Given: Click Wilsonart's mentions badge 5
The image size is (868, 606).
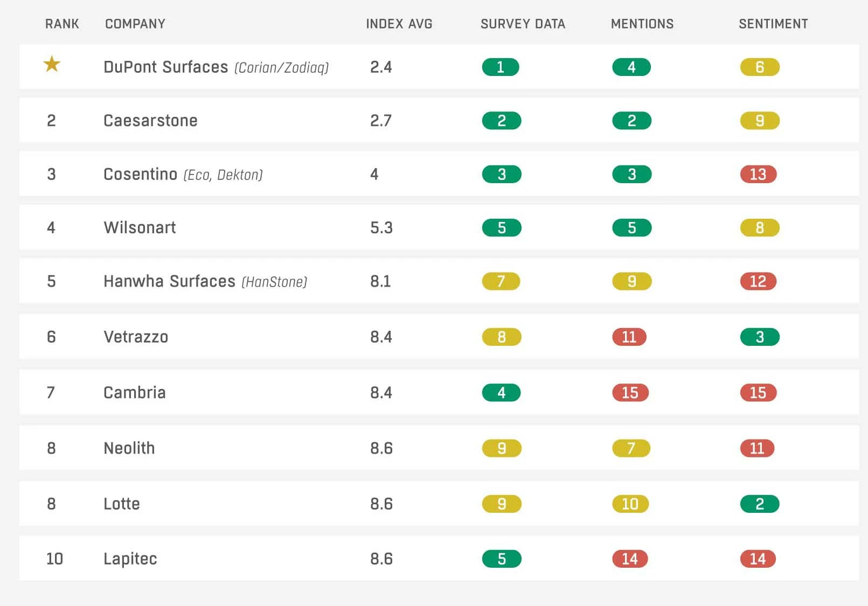Looking at the screenshot, I should click(x=632, y=227).
